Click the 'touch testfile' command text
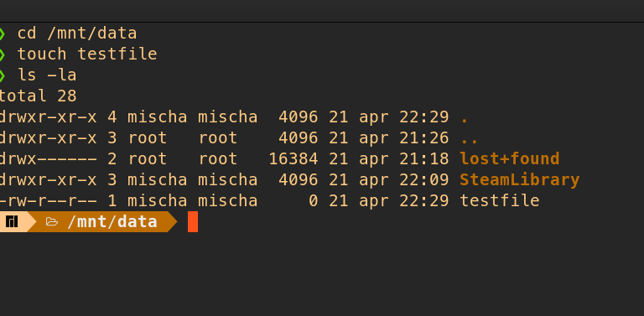This screenshot has height=316, width=644. coord(87,54)
